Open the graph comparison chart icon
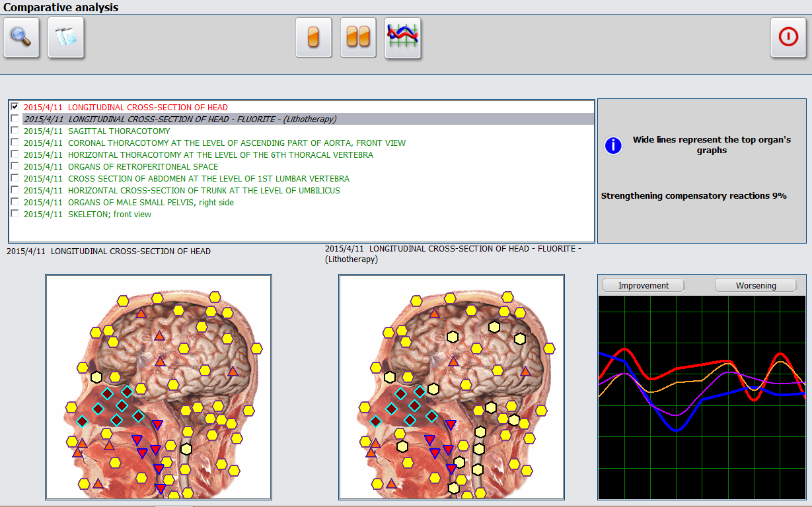 403,38
